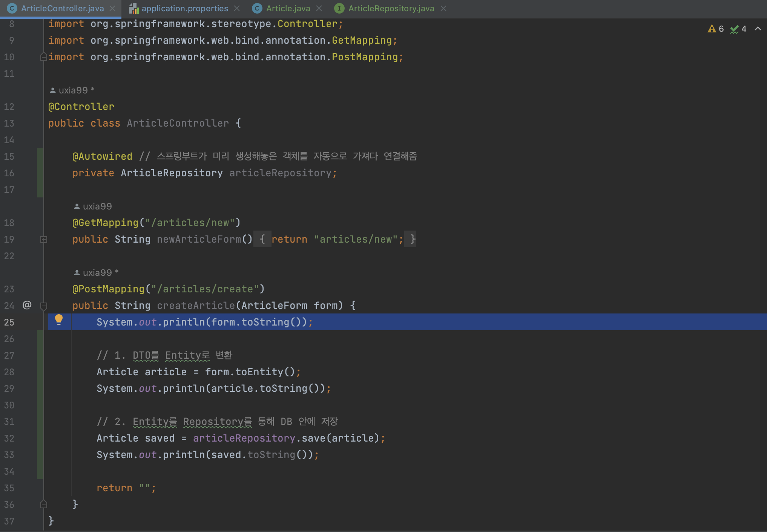Click the warnings triangle indicator
Viewport: 767px width, 532px height.
(x=712, y=29)
